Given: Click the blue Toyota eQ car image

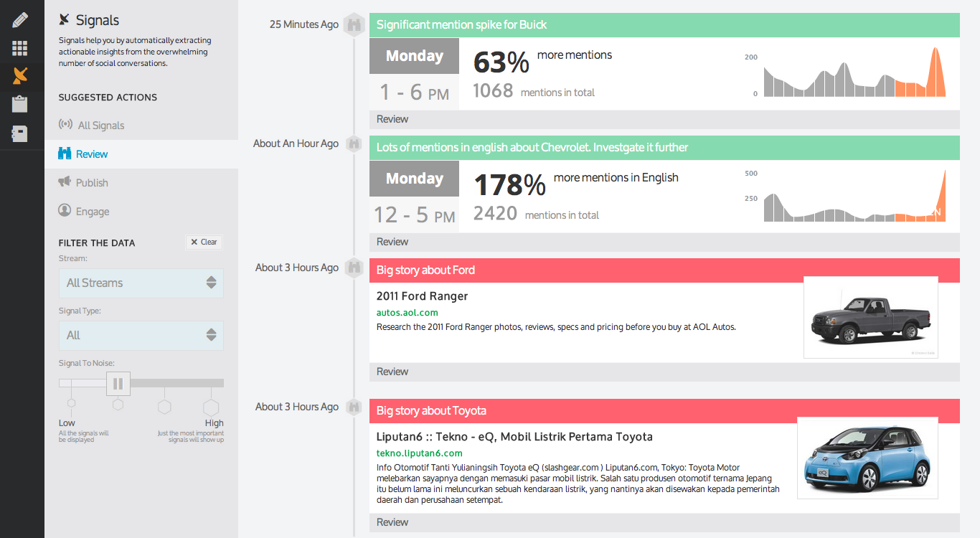Looking at the screenshot, I should 867,458.
